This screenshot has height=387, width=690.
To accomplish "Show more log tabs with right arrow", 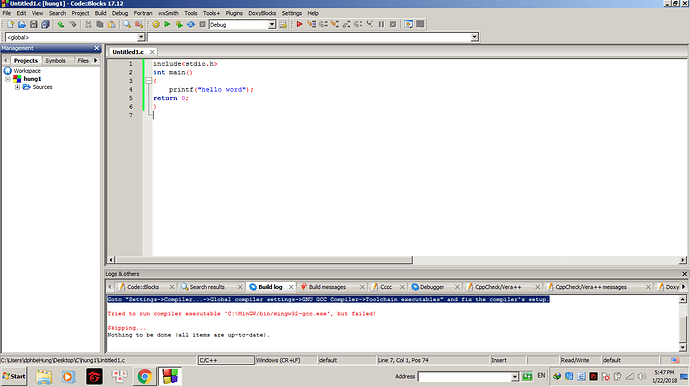I will tap(683, 287).
